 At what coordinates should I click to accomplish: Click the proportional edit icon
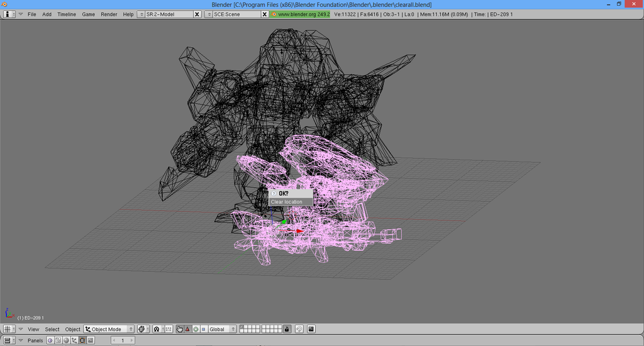(x=299, y=329)
